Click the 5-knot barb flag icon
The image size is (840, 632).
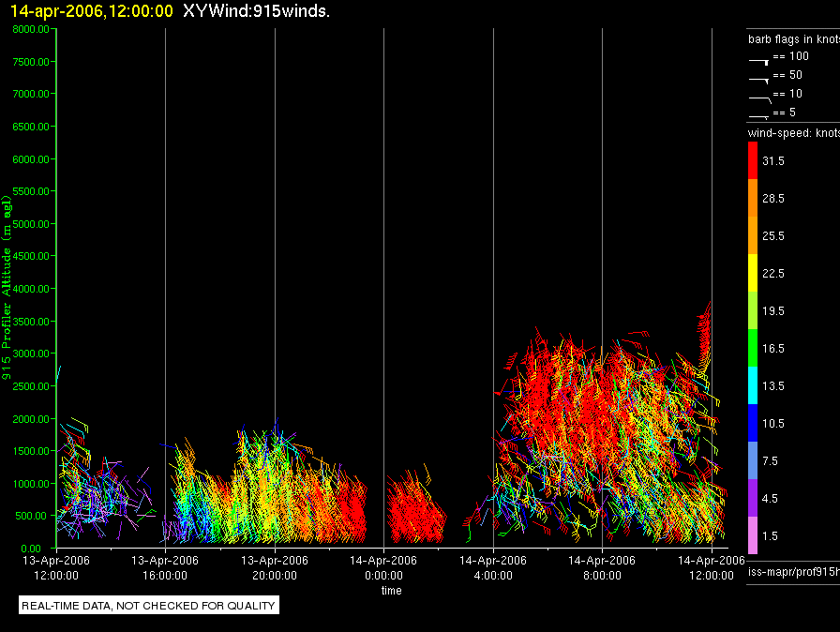pyautogui.click(x=758, y=116)
